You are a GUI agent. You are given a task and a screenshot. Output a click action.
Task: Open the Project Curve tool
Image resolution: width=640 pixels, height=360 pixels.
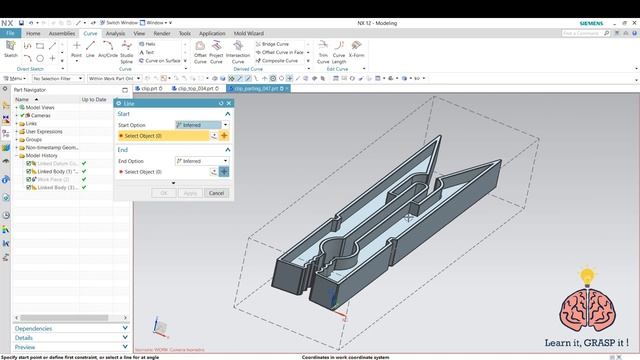pyautogui.click(x=216, y=52)
